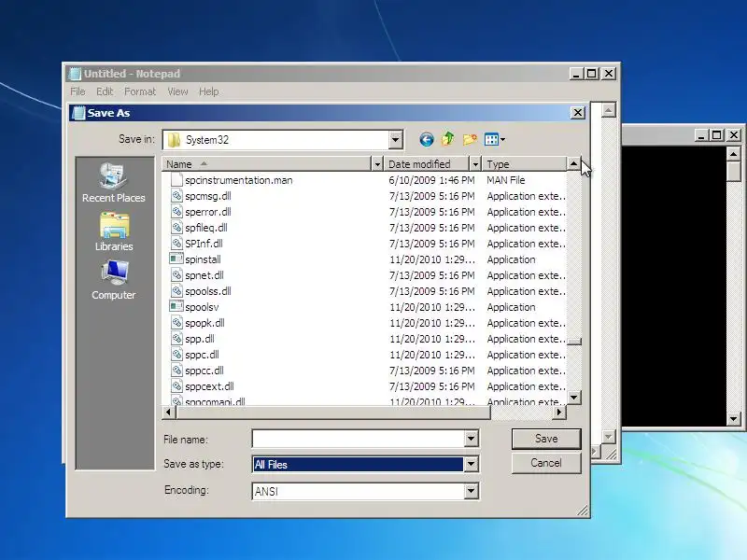Close the Save As dialog
Image resolution: width=747 pixels, height=560 pixels.
[x=577, y=113]
